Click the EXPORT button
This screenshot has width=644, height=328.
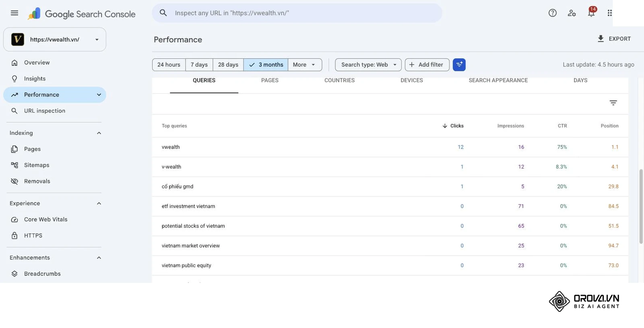tap(614, 39)
